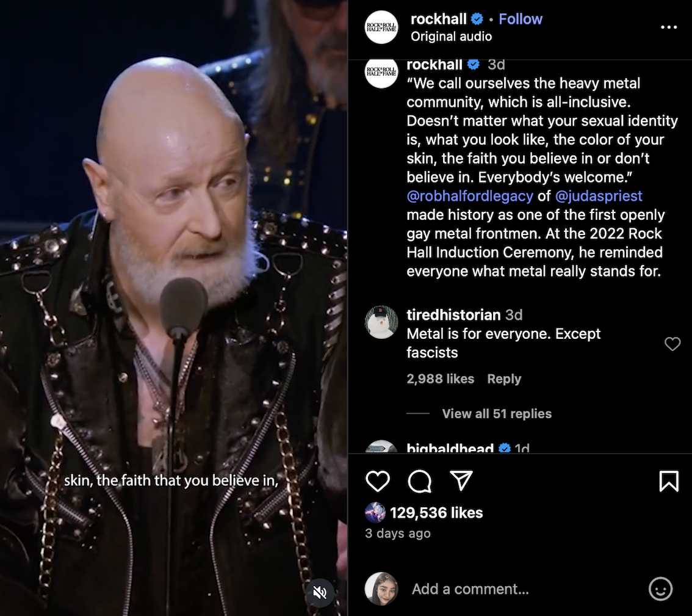Viewport: 692px width, 616px height.
Task: Open @judaspriest profile mention
Action: point(599,195)
